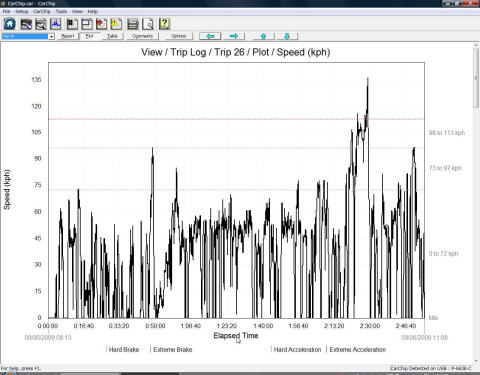Click the blue plot graph toolbar icon
This screenshot has width=480, height=375.
click(x=55, y=24)
